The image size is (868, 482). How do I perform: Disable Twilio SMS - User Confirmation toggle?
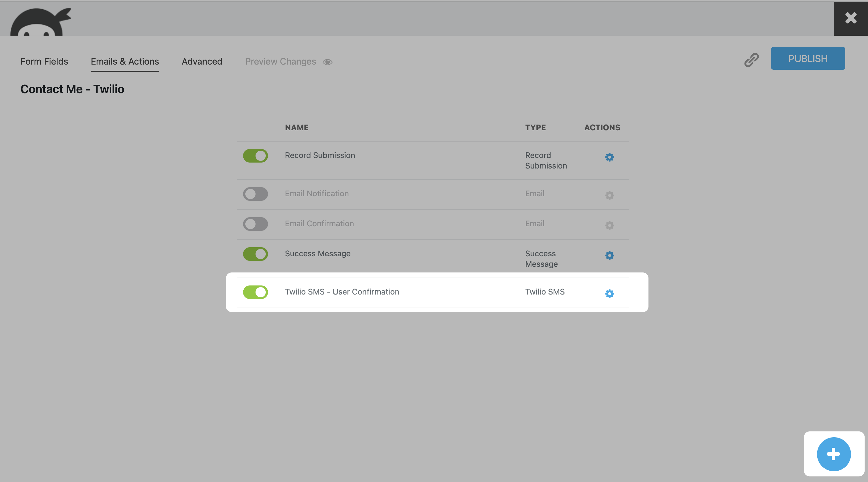(x=256, y=292)
